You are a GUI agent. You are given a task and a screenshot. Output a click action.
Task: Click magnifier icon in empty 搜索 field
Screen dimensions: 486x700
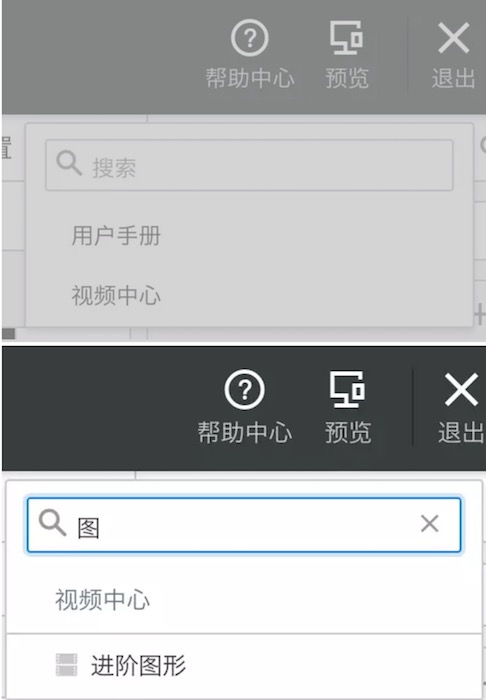coord(69,163)
